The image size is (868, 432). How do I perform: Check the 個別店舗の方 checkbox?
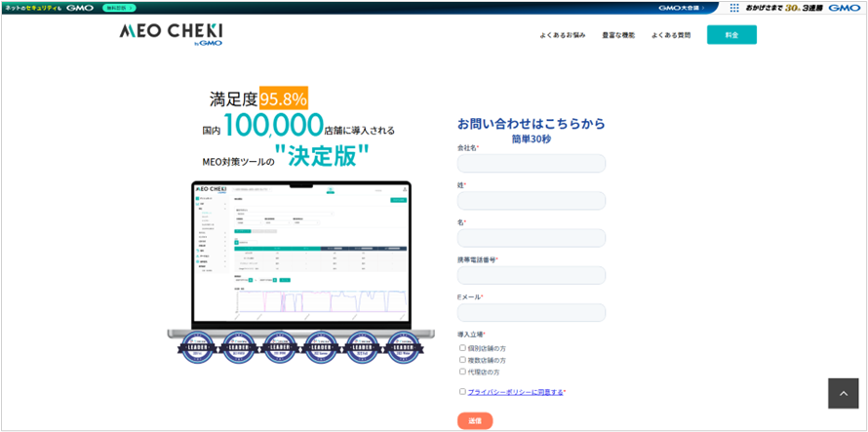click(x=462, y=348)
